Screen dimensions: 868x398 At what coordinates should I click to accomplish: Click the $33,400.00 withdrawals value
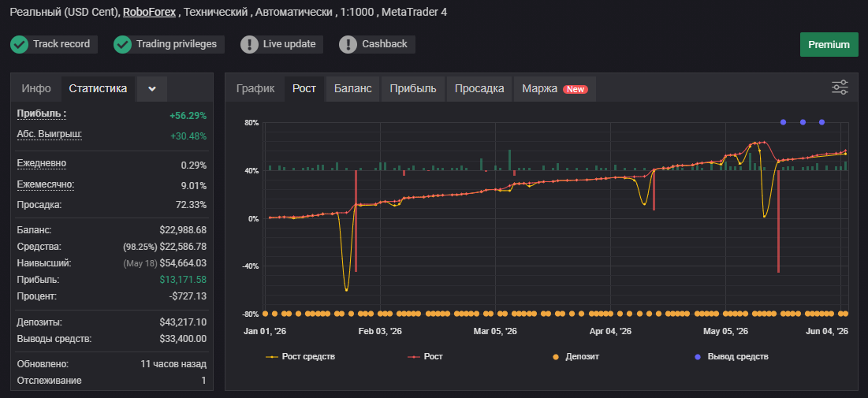pos(183,339)
